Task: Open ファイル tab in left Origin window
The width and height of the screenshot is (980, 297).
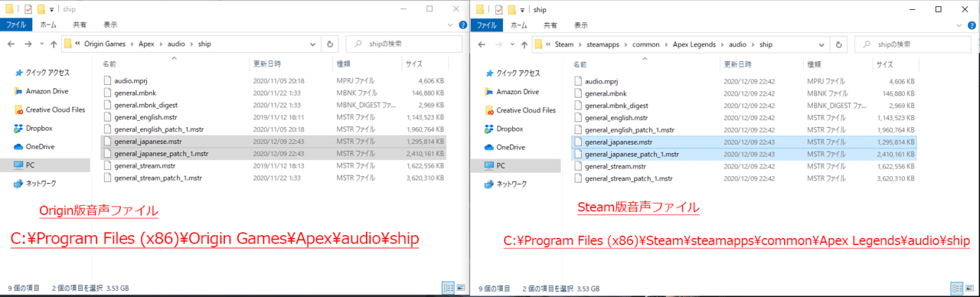Action: tap(15, 25)
